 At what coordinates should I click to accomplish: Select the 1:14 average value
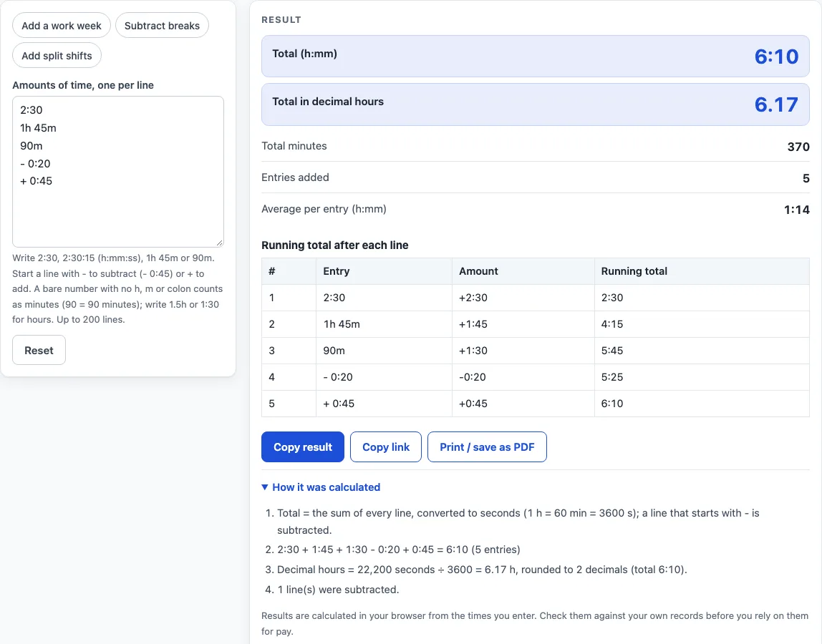coord(797,210)
